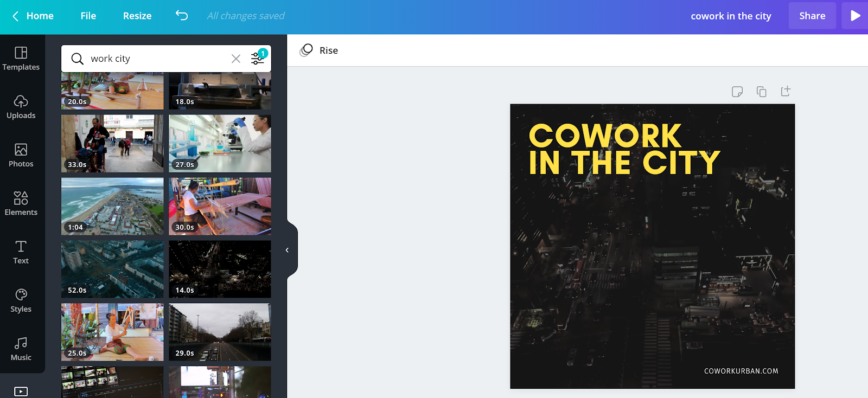Select the 25.0s seated woman video
The width and height of the screenshot is (868, 398).
(112, 332)
